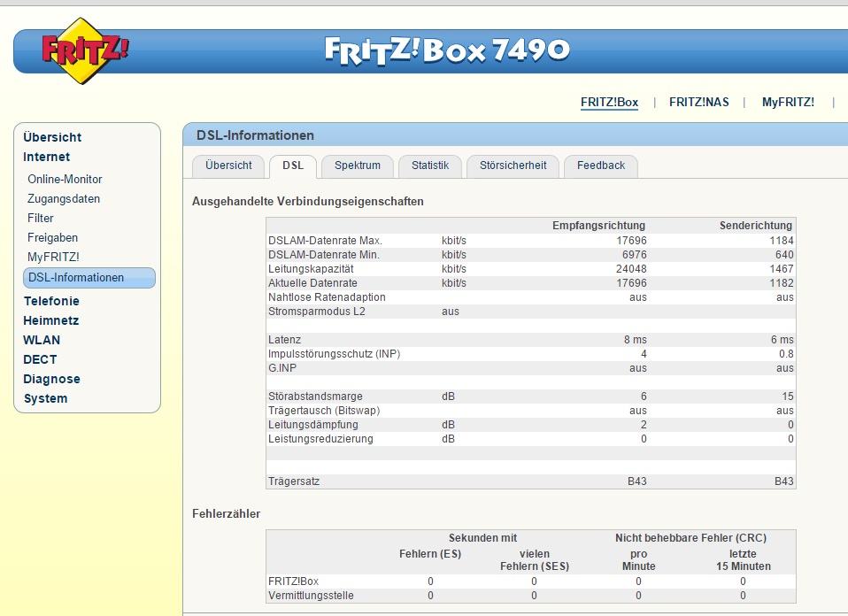Open Filter in the sidebar

[x=41, y=218]
